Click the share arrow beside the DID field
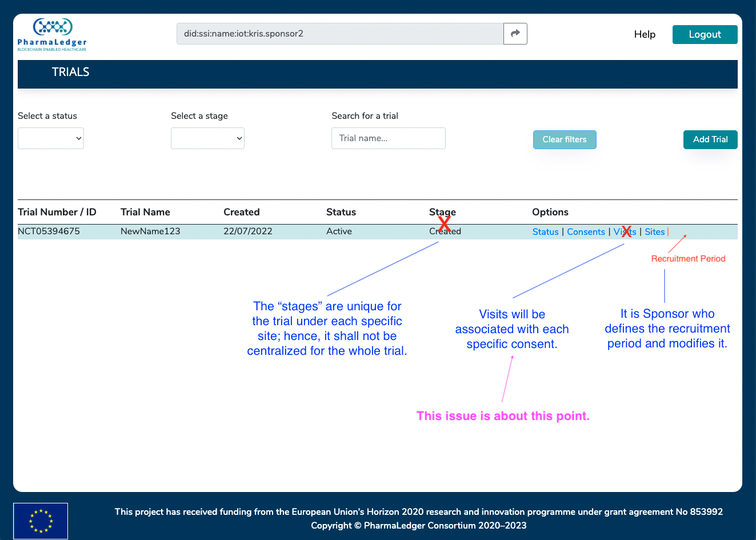 (515, 33)
